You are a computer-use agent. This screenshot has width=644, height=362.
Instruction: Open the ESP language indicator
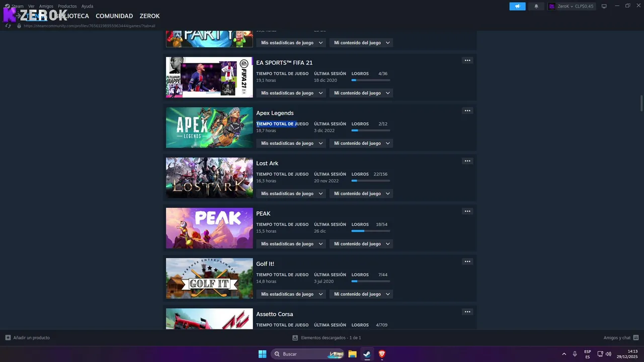(588, 354)
